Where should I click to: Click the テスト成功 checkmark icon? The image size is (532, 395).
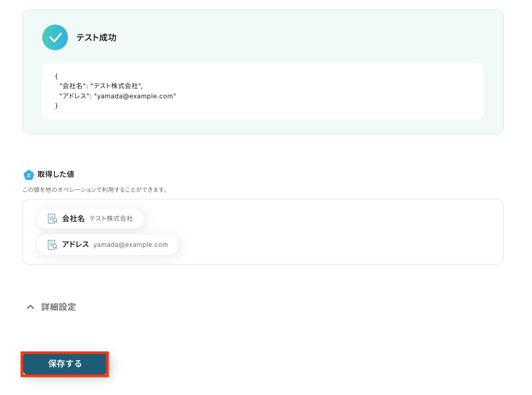pos(55,37)
